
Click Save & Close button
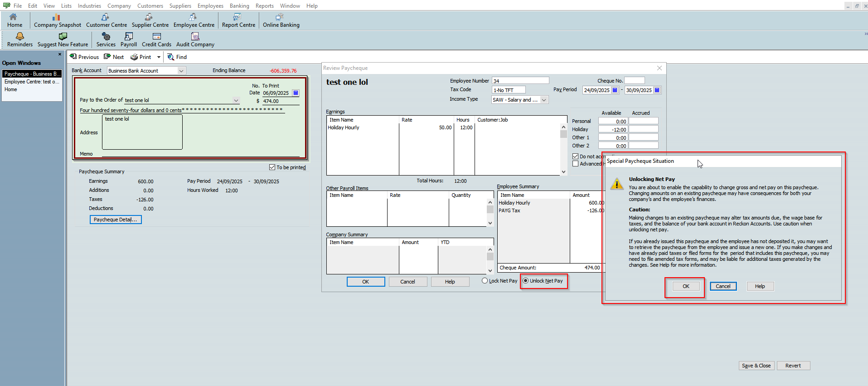(756, 366)
